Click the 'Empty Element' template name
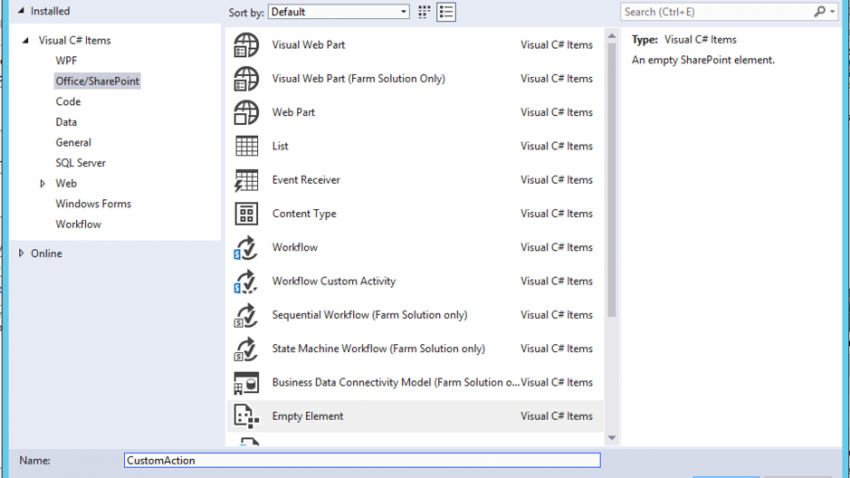Screen dimensions: 850x478 307,416
